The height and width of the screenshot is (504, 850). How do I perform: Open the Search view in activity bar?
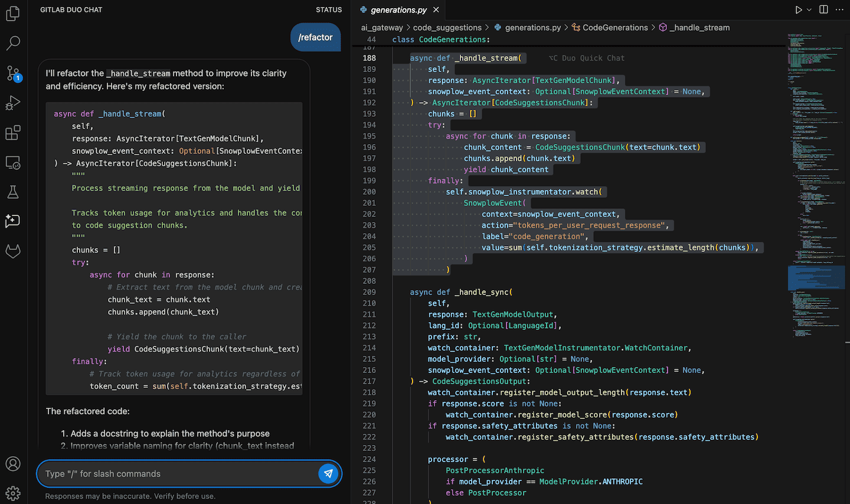tap(13, 43)
